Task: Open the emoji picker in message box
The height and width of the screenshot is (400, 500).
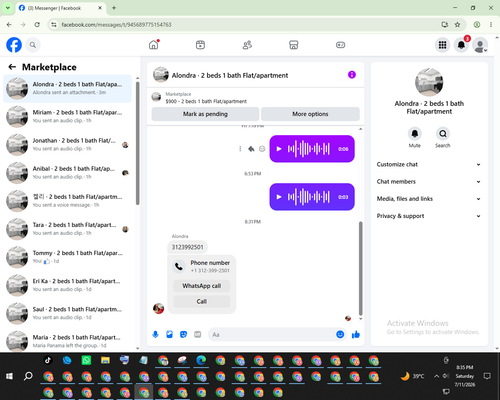Action: click(x=340, y=334)
